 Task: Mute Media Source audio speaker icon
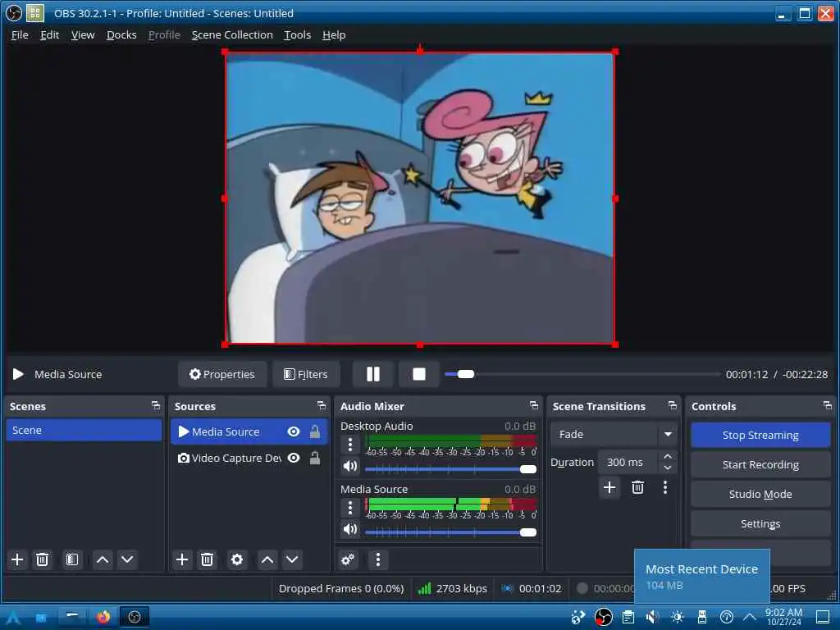tap(349, 529)
